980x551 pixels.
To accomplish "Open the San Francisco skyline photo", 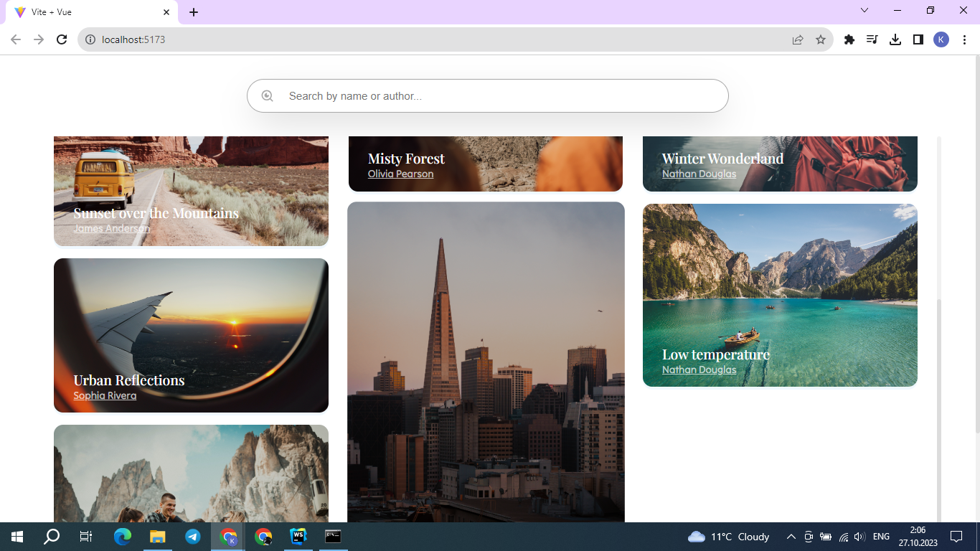I will (x=486, y=359).
